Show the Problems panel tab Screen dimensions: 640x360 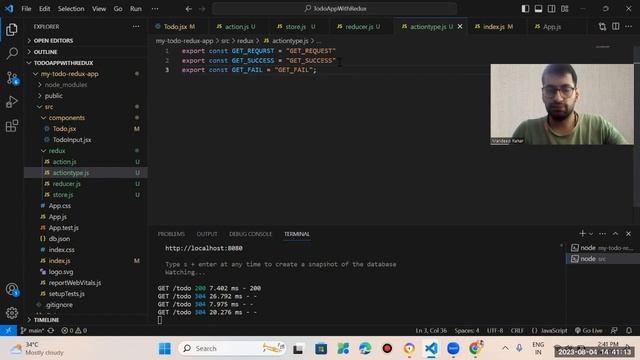171,234
